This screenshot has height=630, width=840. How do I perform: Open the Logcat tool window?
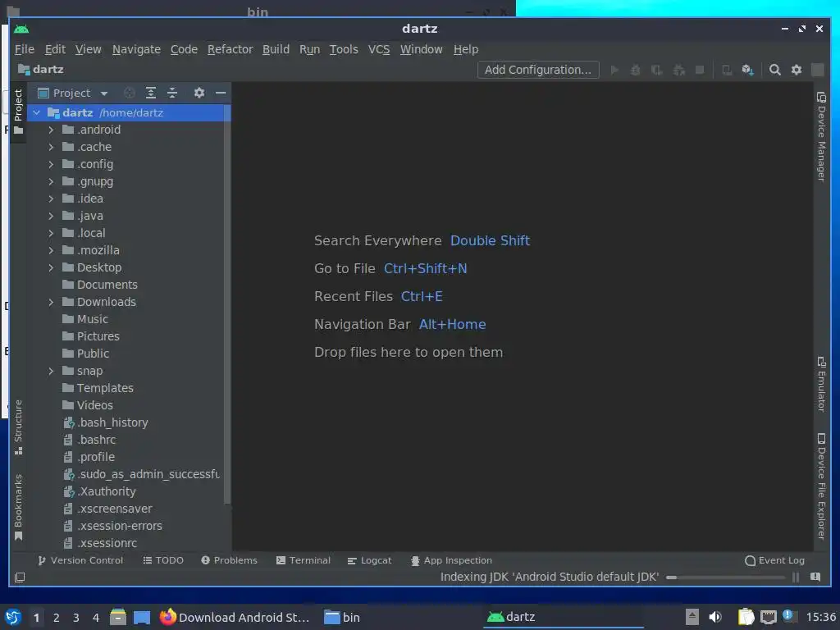click(x=369, y=560)
